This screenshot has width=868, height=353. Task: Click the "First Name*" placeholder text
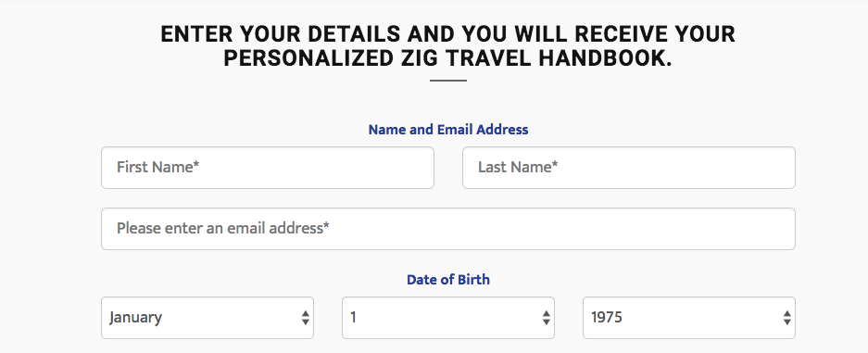coord(157,167)
